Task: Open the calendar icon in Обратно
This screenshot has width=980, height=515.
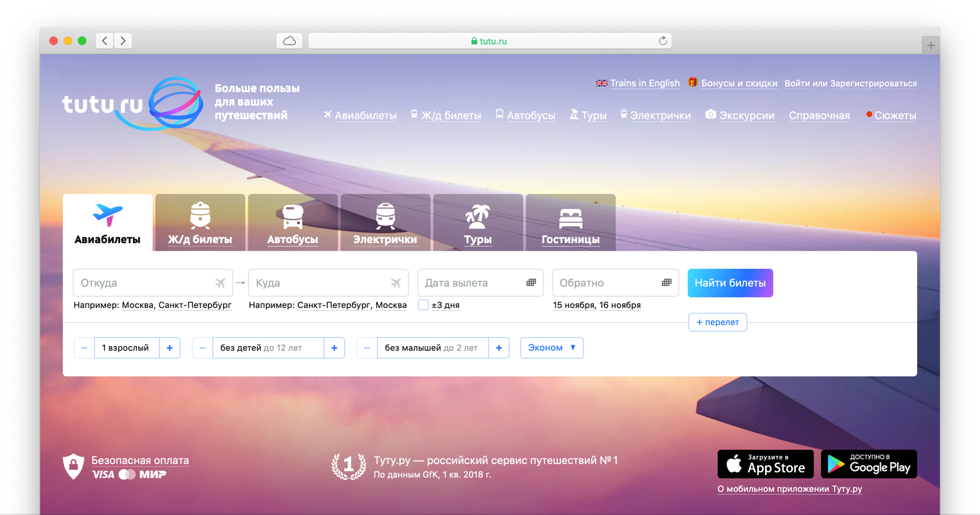Action: 667,283
